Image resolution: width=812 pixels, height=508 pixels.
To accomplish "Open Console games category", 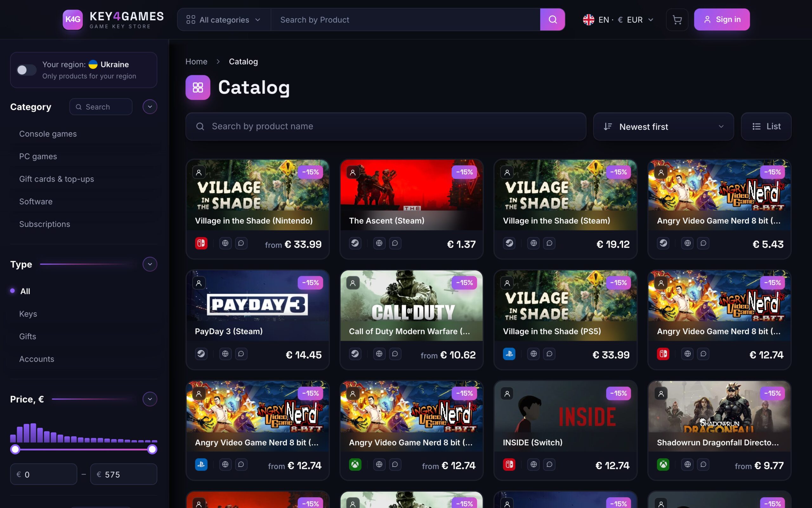I will point(48,134).
